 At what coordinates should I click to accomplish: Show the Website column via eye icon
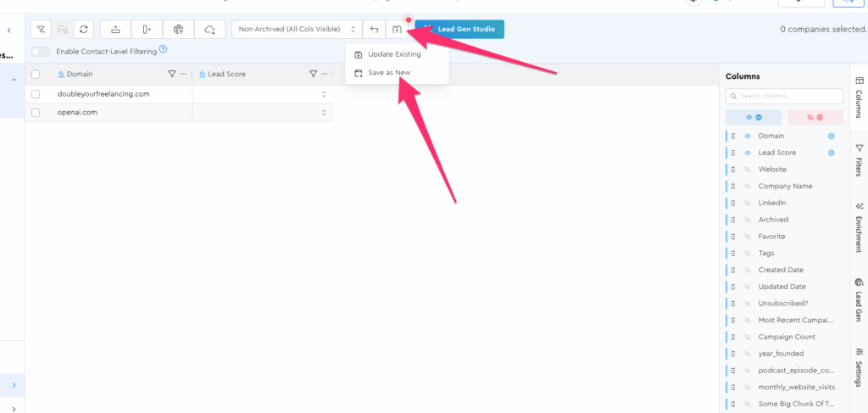click(x=748, y=170)
